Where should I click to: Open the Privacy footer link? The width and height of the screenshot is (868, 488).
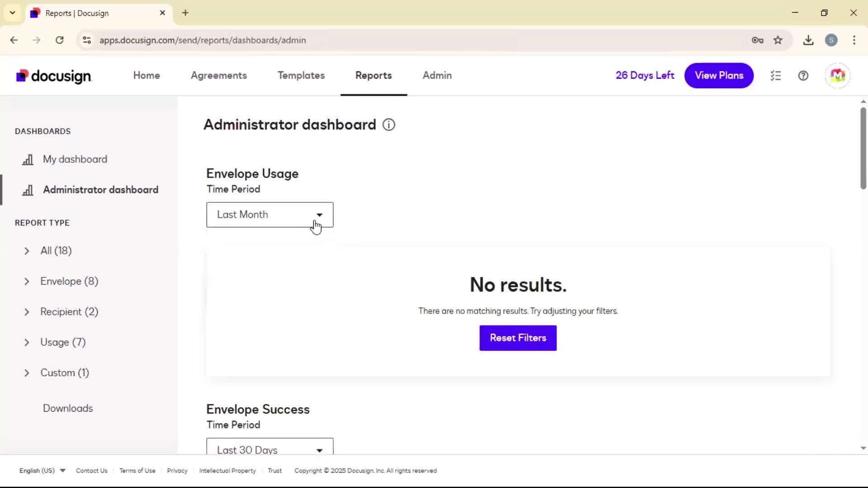(177, 471)
